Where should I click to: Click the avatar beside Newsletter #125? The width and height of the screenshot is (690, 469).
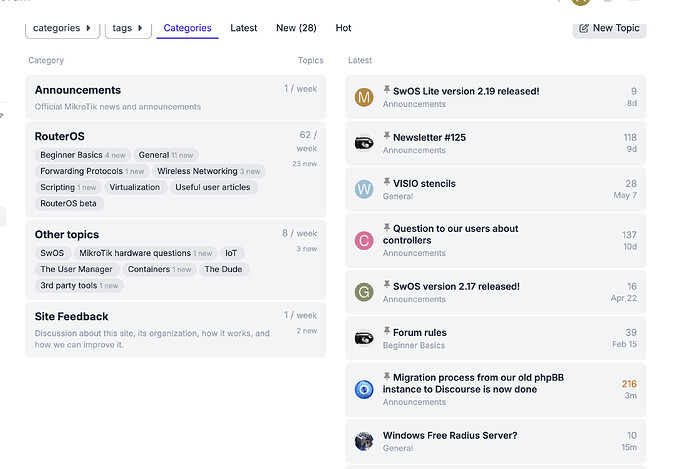[x=364, y=143]
